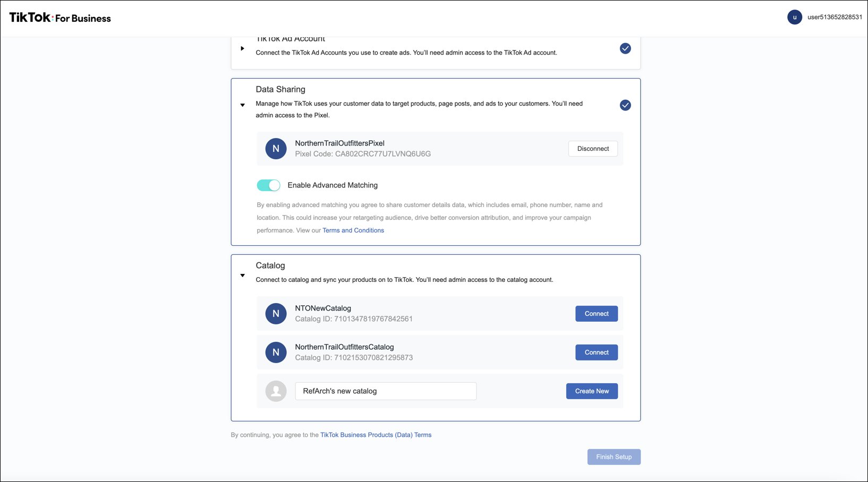
Task: Click the TikTok Ad Account completed checkmark
Action: click(625, 48)
